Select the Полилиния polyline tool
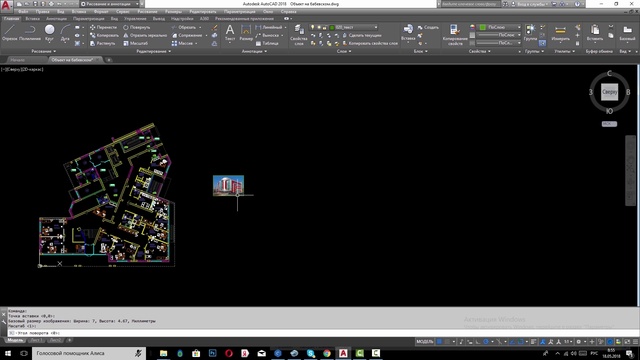640x360 pixels. (30, 33)
